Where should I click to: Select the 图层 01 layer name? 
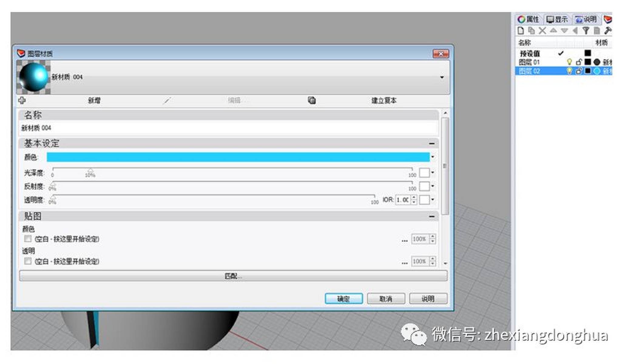(x=529, y=62)
